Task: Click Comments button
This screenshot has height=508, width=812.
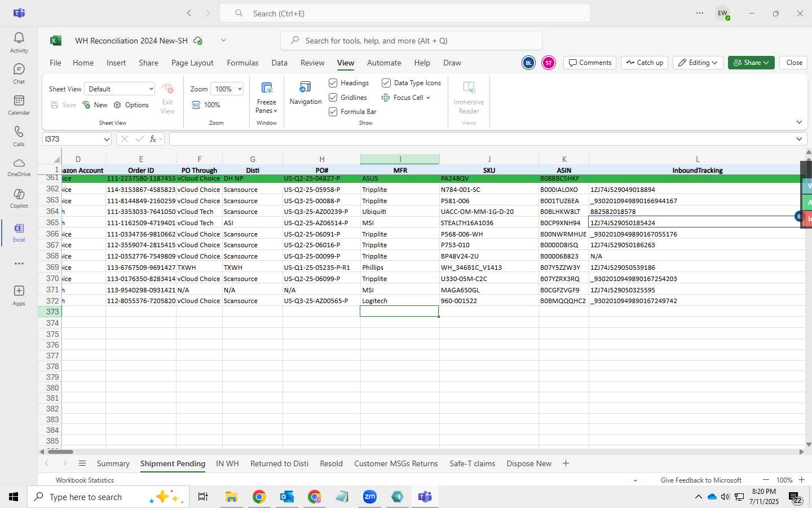Action: click(590, 63)
